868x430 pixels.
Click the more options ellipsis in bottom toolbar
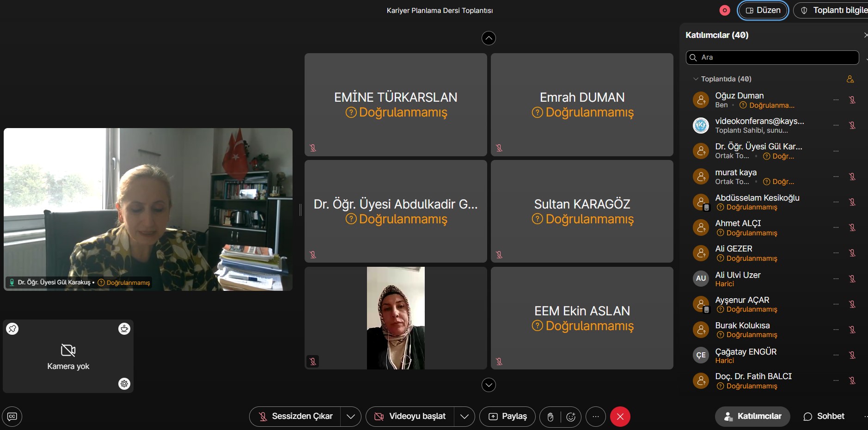click(595, 417)
